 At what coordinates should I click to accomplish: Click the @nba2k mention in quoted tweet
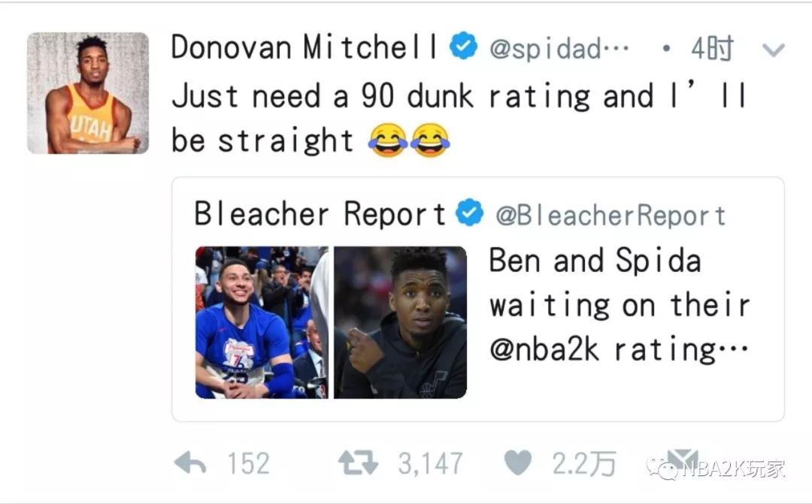click(x=544, y=349)
